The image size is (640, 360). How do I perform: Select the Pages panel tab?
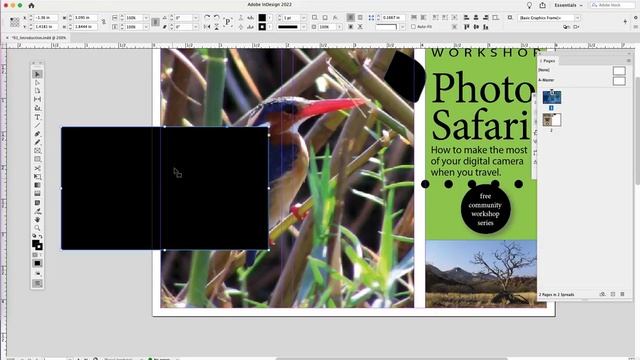pos(549,60)
